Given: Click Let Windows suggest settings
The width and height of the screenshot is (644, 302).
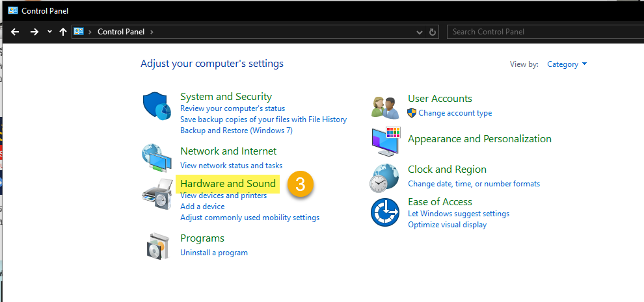Looking at the screenshot, I should pyautogui.click(x=459, y=214).
